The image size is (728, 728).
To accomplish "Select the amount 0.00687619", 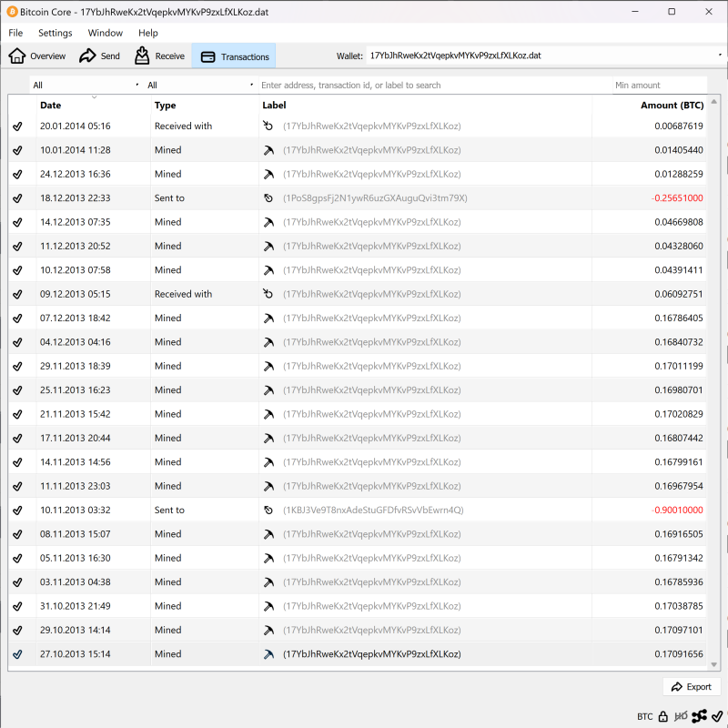I will (679, 126).
